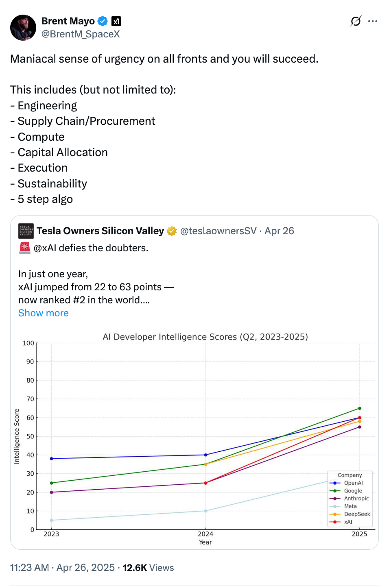The image size is (389, 588).
Task: Click the xAI red legend marker
Action: tap(334, 522)
